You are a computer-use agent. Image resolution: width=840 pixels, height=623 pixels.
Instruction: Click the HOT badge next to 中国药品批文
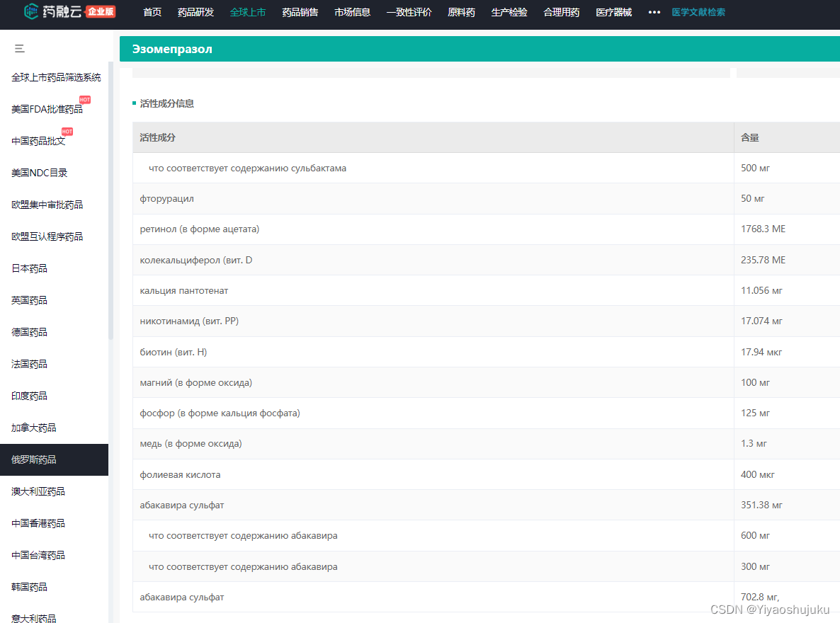click(67, 131)
